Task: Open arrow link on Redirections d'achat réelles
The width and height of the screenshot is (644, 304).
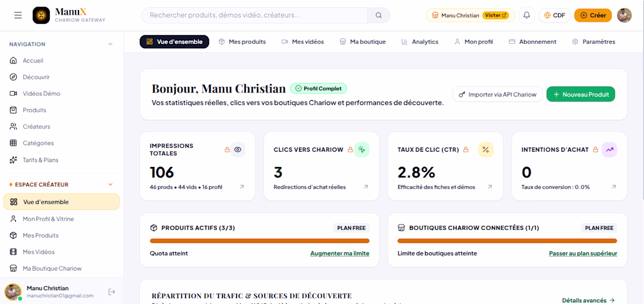Action: (366, 187)
